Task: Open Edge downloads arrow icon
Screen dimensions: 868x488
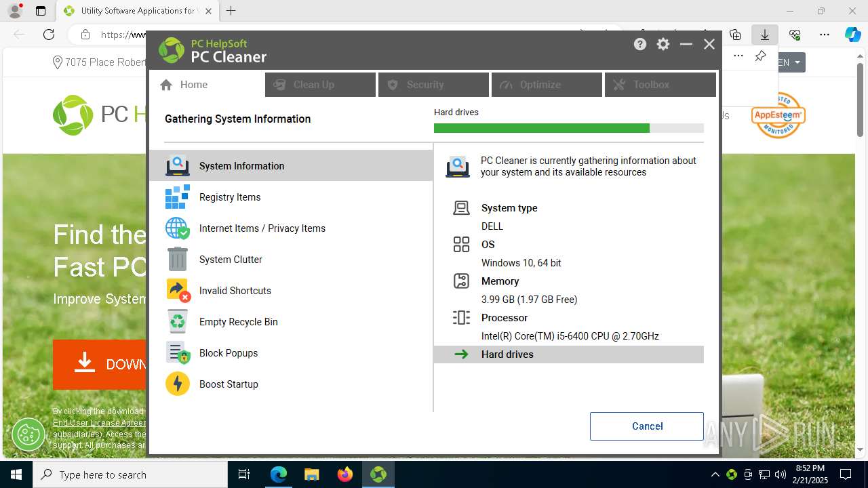Action: point(764,35)
